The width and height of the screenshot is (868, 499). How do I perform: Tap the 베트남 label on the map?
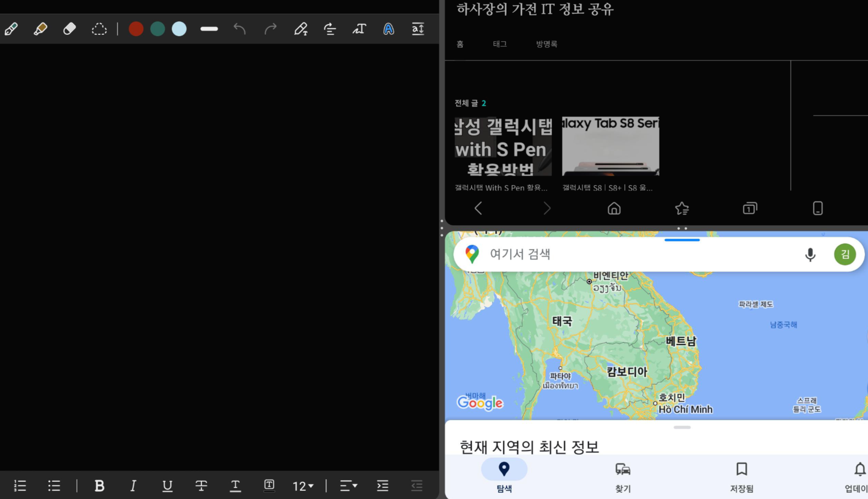tap(681, 341)
